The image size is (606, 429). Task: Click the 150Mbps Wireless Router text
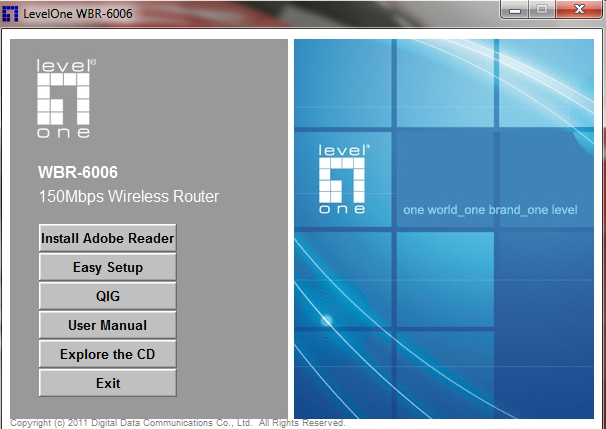(x=129, y=197)
